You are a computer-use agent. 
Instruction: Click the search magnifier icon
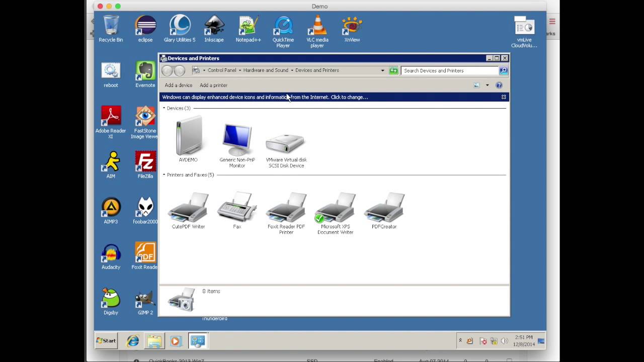[x=503, y=70]
